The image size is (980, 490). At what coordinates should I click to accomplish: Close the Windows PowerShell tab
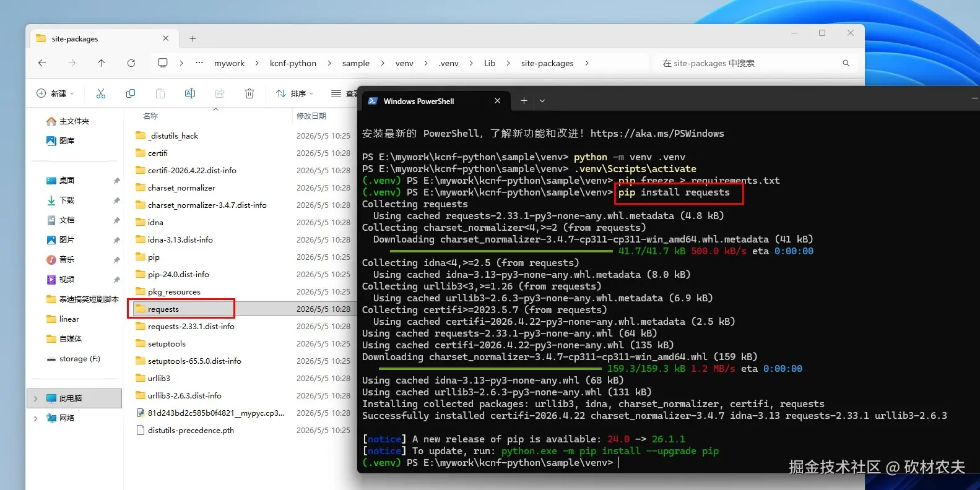pyautogui.click(x=498, y=101)
